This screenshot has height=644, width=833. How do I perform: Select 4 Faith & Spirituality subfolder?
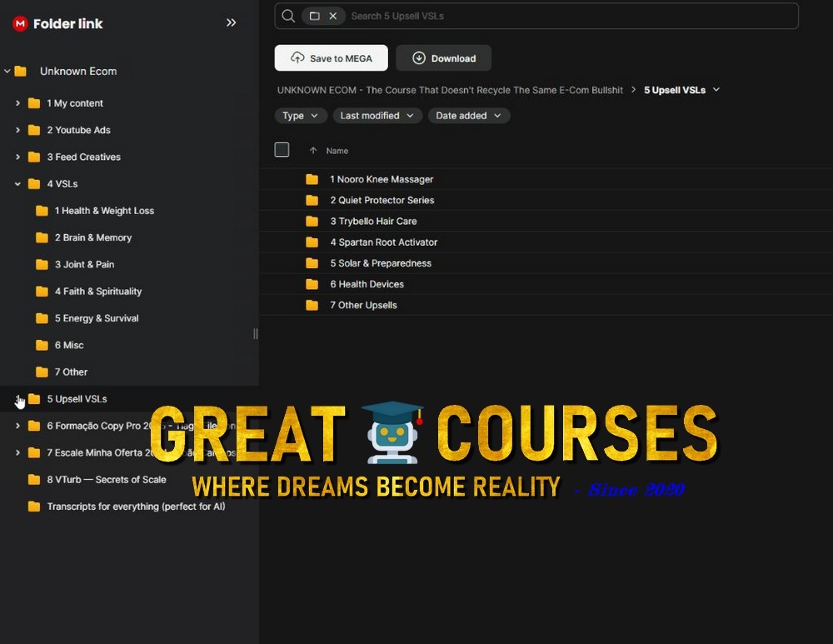tap(98, 292)
